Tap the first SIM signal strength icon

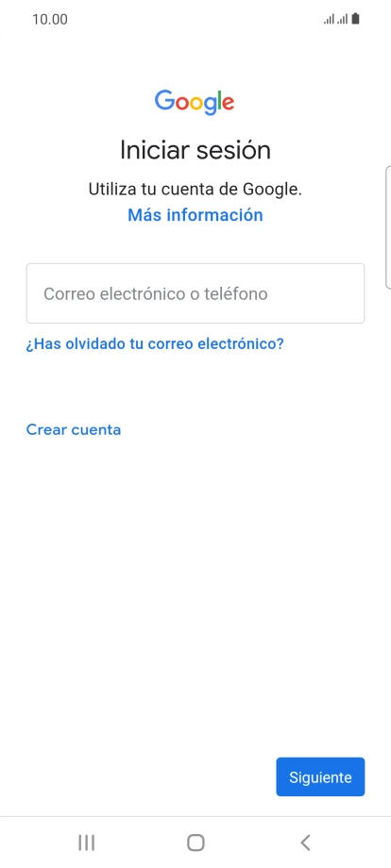(x=329, y=20)
